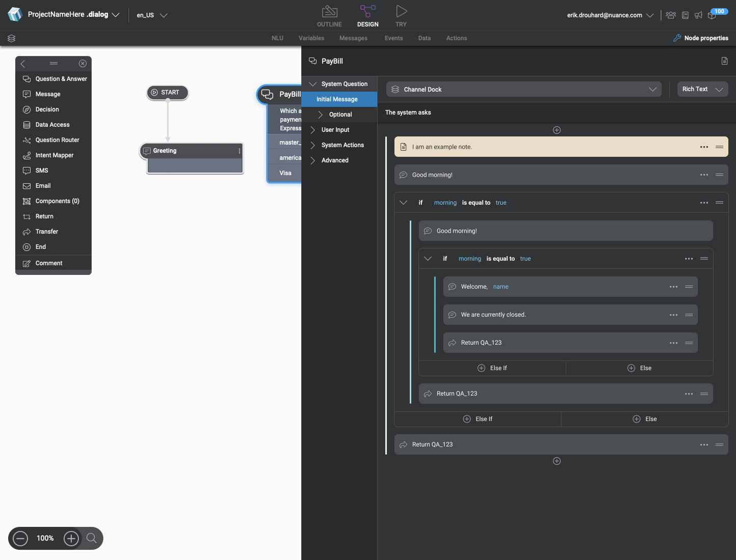Select the SMS node type
Image resolution: width=736 pixels, height=560 pixels.
[x=53, y=171]
